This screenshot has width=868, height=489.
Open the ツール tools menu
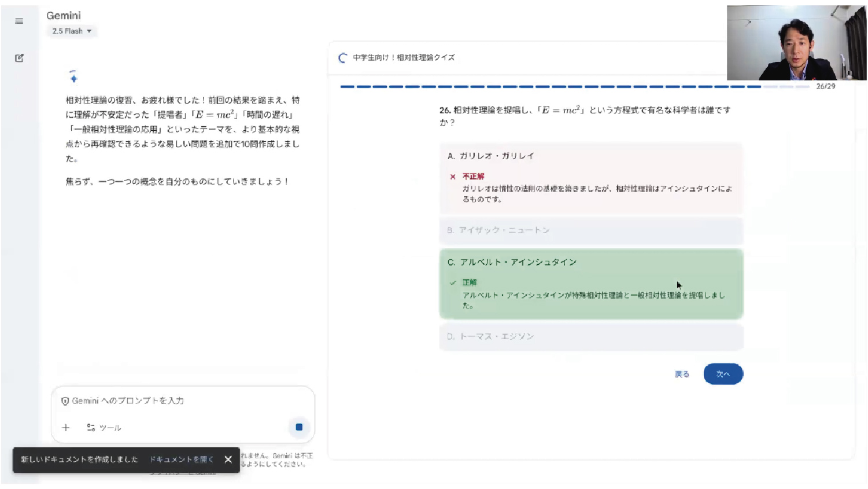104,428
